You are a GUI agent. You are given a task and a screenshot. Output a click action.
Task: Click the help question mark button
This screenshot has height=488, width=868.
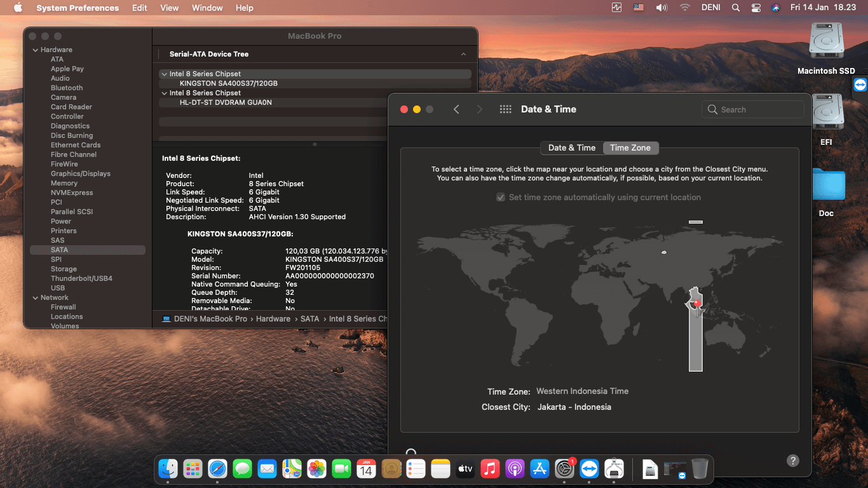(x=793, y=461)
